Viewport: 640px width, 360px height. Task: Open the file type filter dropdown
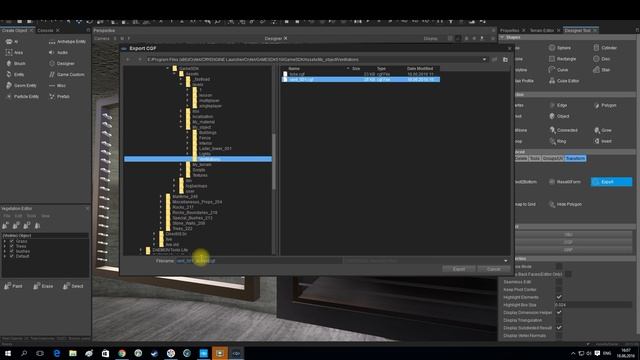tap(506, 260)
